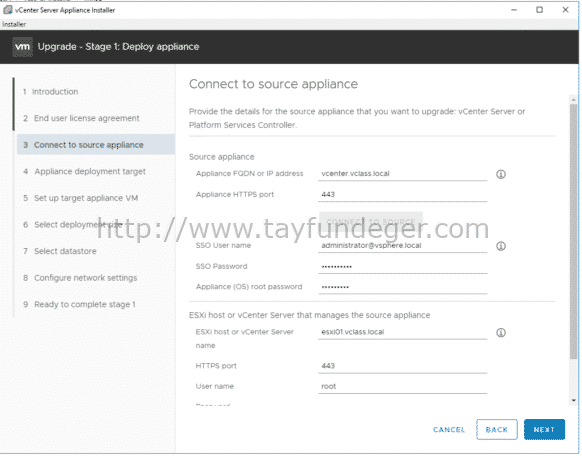This screenshot has height=456, width=582.
Task: Click the Source appliance section label
Action: [x=222, y=157]
